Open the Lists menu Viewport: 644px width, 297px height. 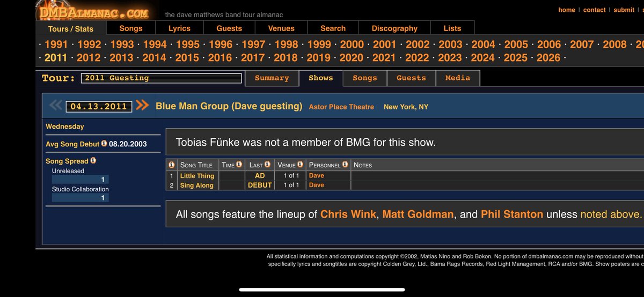452,28
